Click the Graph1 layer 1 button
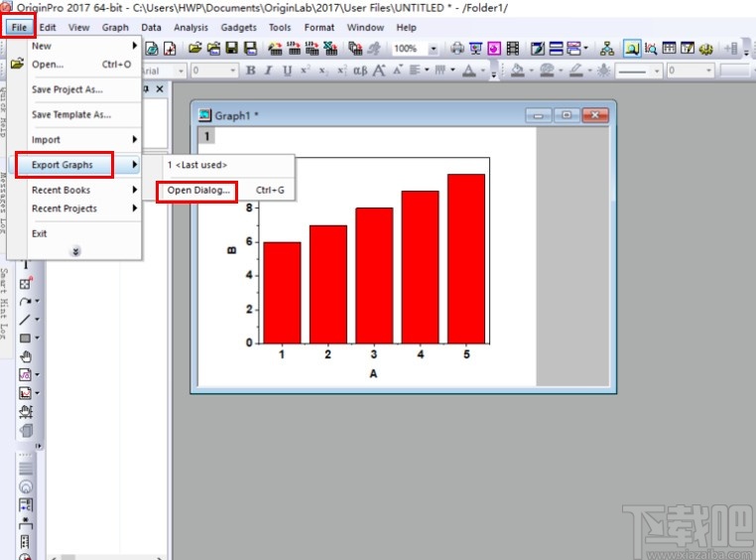The image size is (756, 560). [206, 136]
